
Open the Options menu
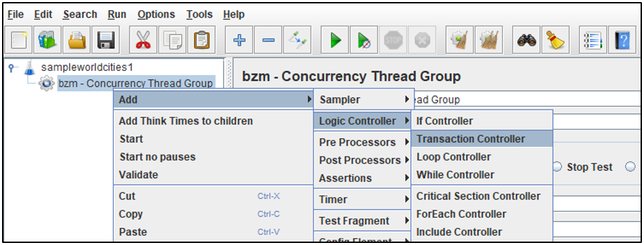[x=157, y=14]
